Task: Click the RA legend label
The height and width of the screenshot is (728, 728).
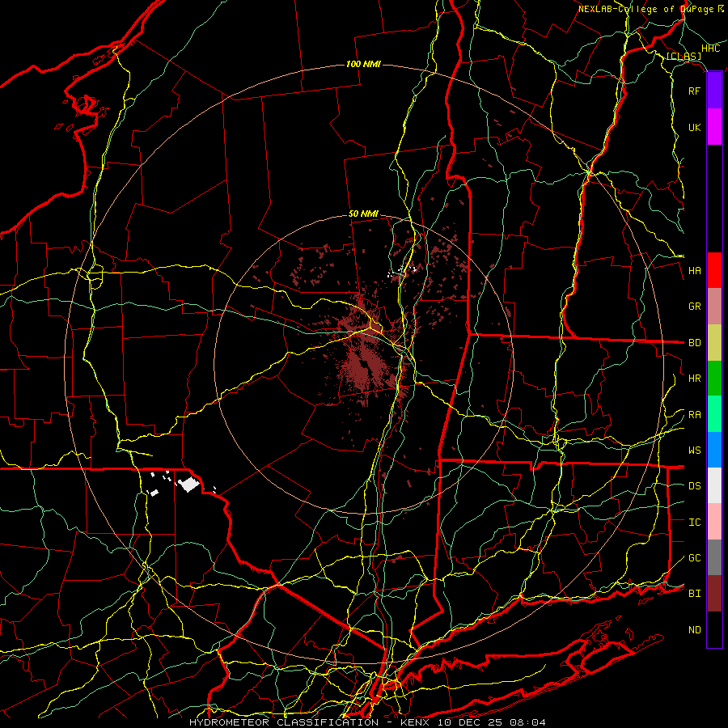Action: click(x=694, y=415)
